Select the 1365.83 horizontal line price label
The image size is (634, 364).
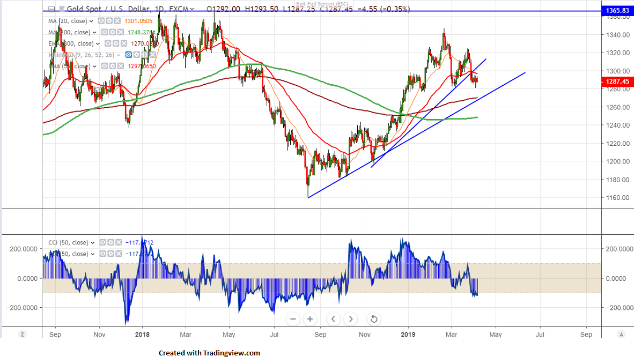(x=617, y=11)
